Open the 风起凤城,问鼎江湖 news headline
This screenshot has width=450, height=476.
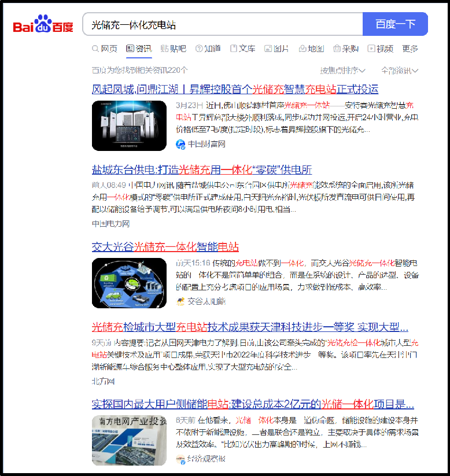[x=235, y=89]
